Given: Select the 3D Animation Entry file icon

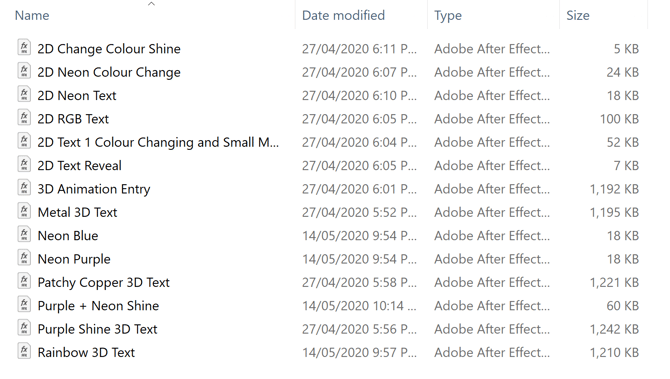Looking at the screenshot, I should [x=24, y=188].
